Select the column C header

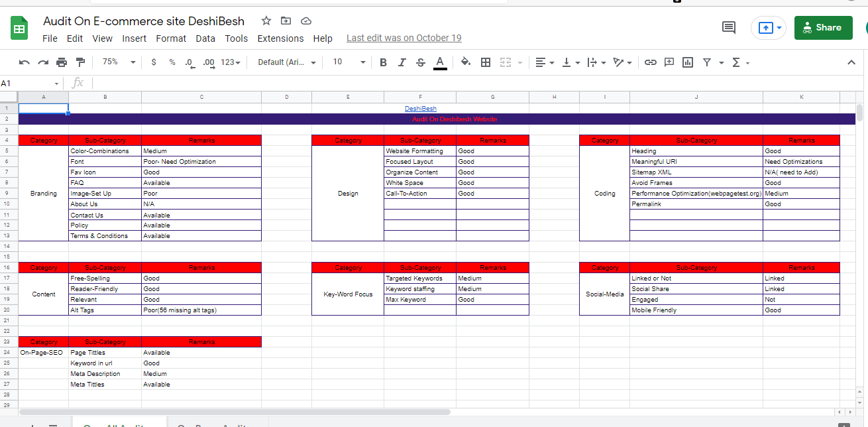201,97
